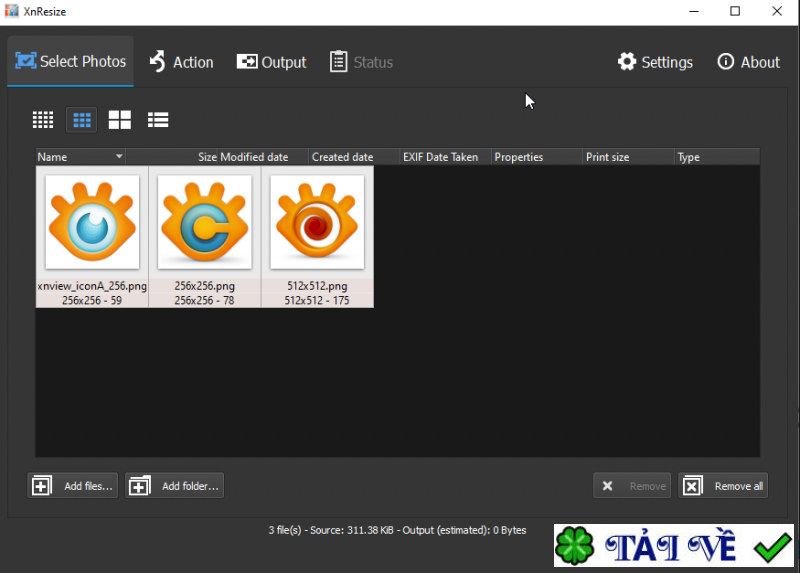The image size is (800, 573).
Task: Click the Add folder button
Action: pos(174,485)
